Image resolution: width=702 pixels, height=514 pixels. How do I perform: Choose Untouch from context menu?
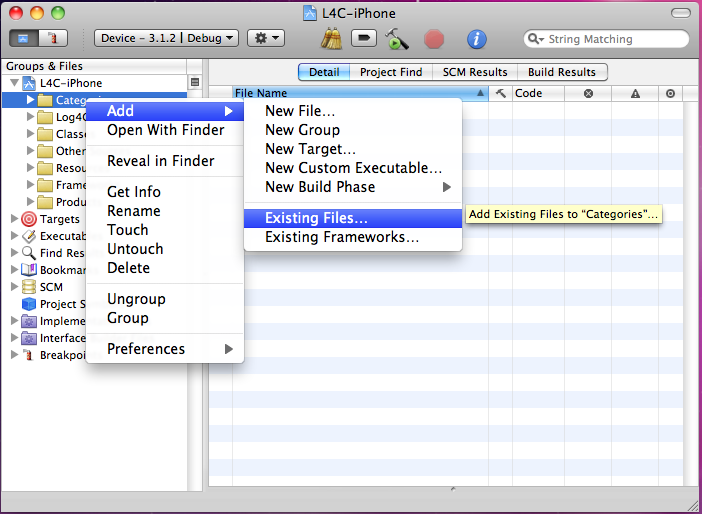coord(165,249)
